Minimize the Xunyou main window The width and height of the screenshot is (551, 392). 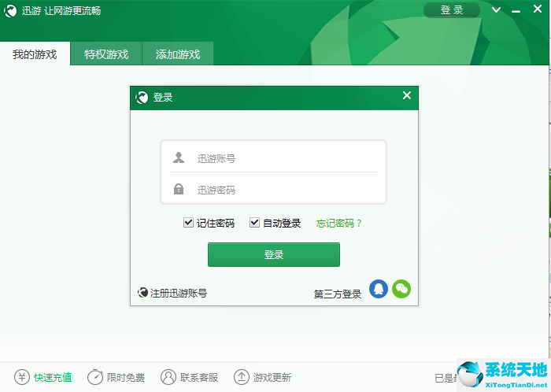(516, 12)
